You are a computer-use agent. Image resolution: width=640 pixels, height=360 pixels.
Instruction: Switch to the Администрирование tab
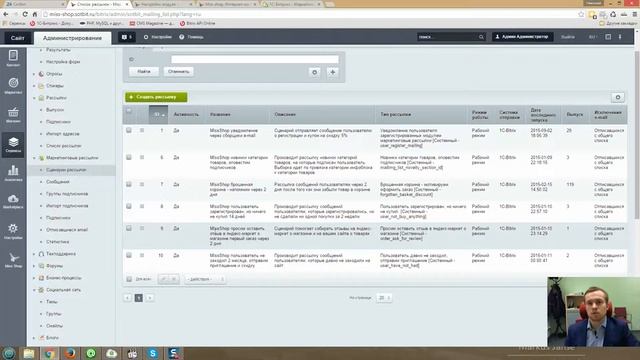point(72,38)
